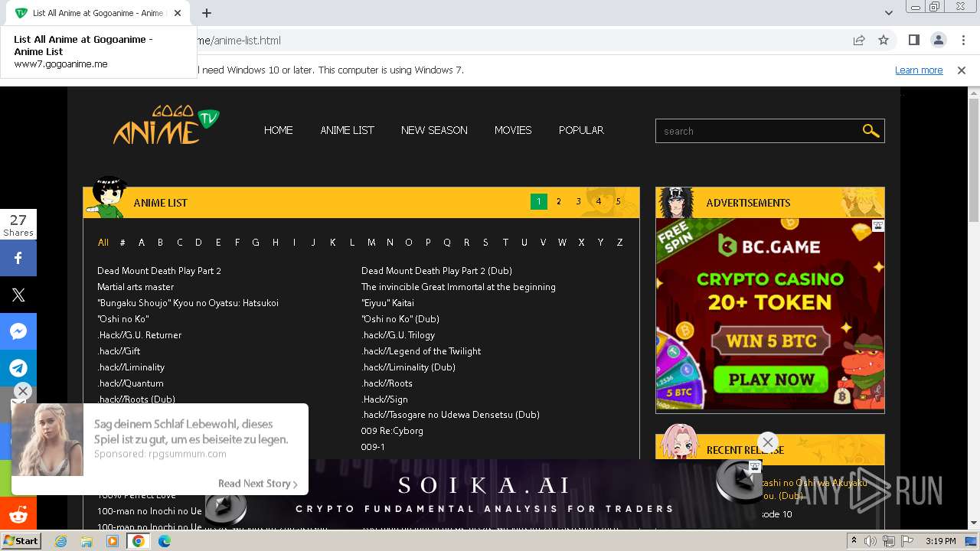Image resolution: width=980 pixels, height=551 pixels.
Task: Launch Internet Explorer from taskbar
Action: [x=61, y=541]
